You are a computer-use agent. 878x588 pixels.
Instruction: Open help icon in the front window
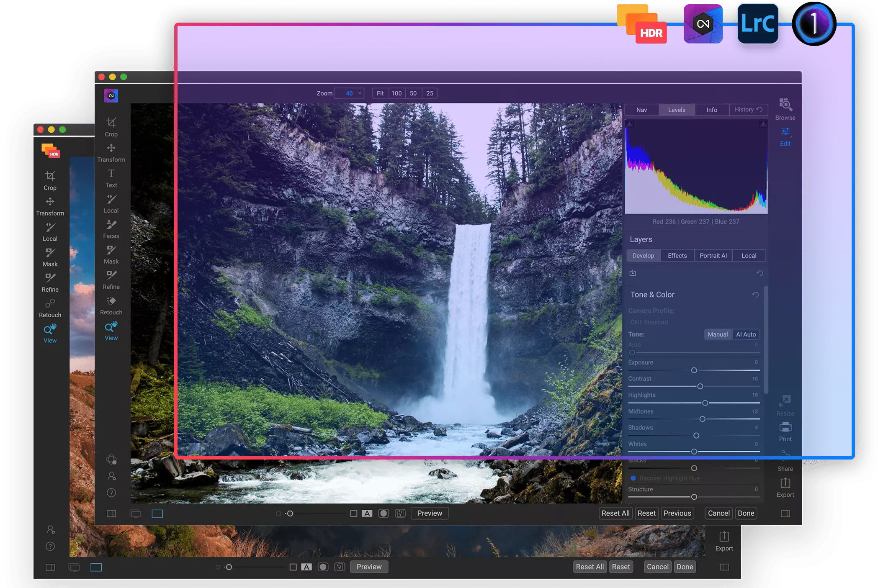pos(111,493)
